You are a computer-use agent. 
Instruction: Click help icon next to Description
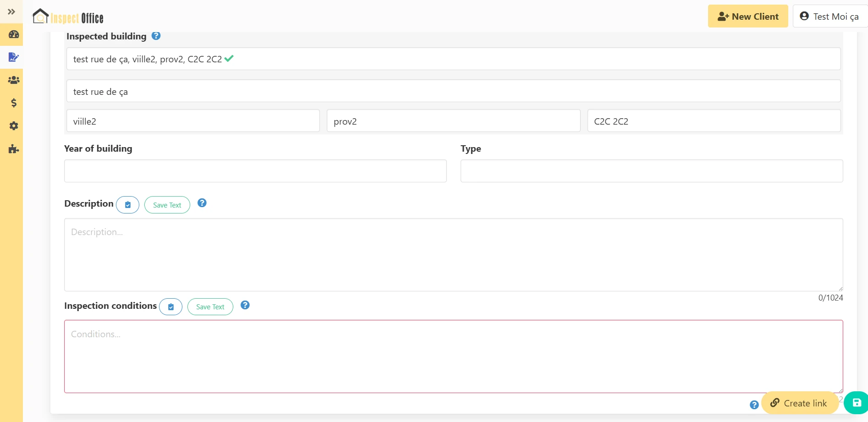click(x=202, y=203)
